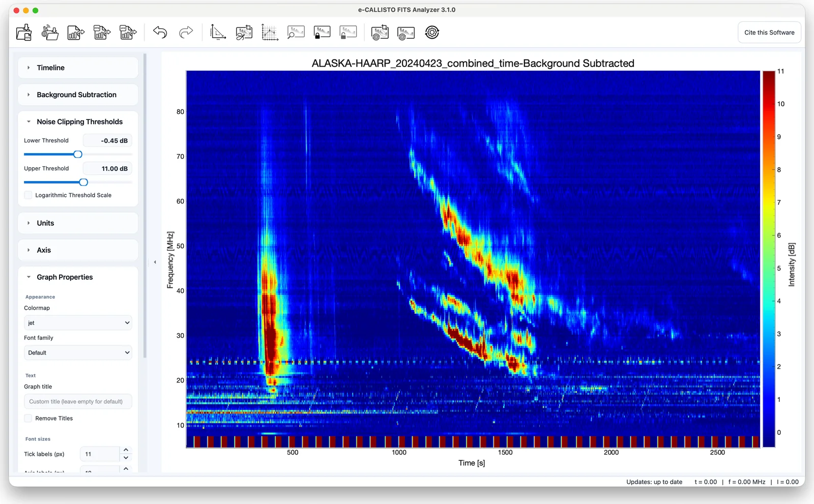This screenshot has width=814, height=504.
Task: Enable Logarithmic Threshold Scale checkbox
Action: click(x=28, y=195)
